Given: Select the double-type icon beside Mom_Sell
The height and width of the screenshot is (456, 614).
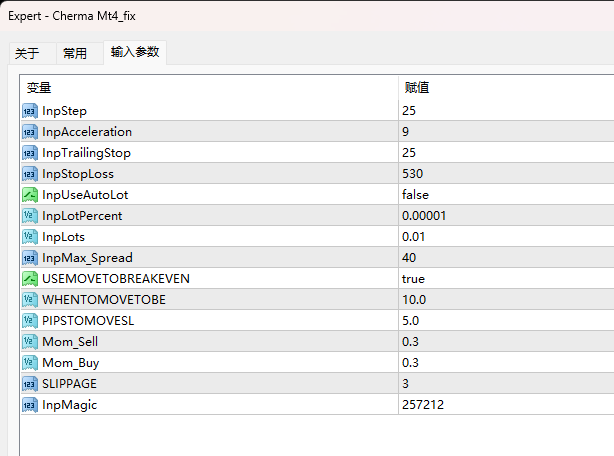Looking at the screenshot, I should click(30, 342).
